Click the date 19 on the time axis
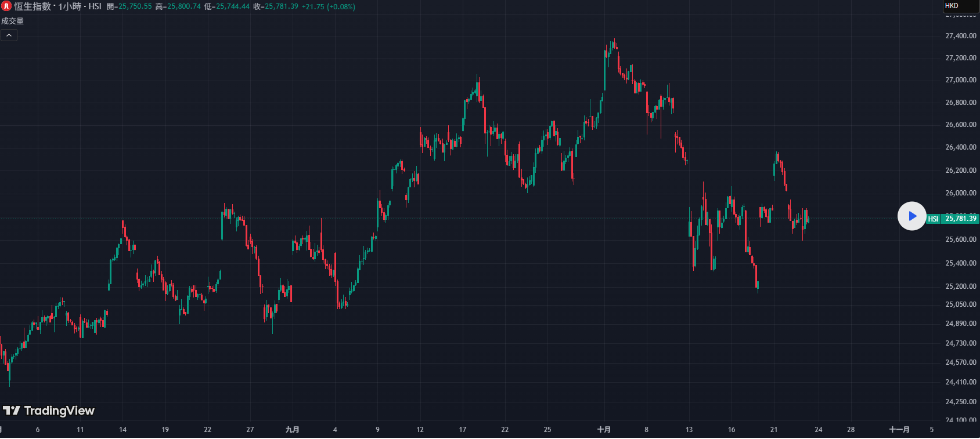The width and height of the screenshot is (980, 439). click(x=165, y=430)
